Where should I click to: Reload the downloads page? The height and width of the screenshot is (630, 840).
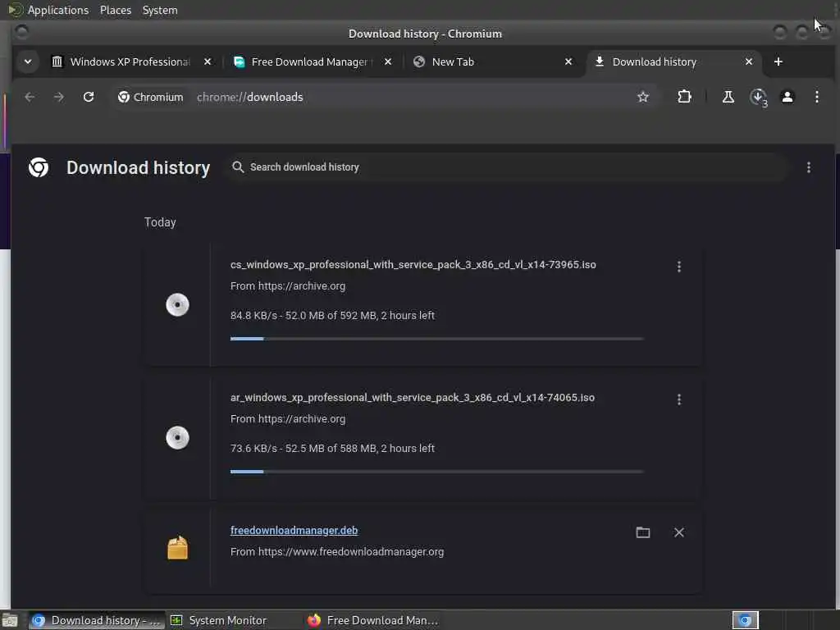pyautogui.click(x=89, y=97)
